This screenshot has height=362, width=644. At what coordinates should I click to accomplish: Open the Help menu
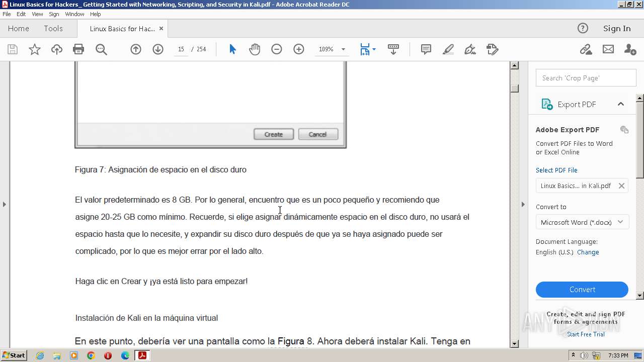point(96,14)
